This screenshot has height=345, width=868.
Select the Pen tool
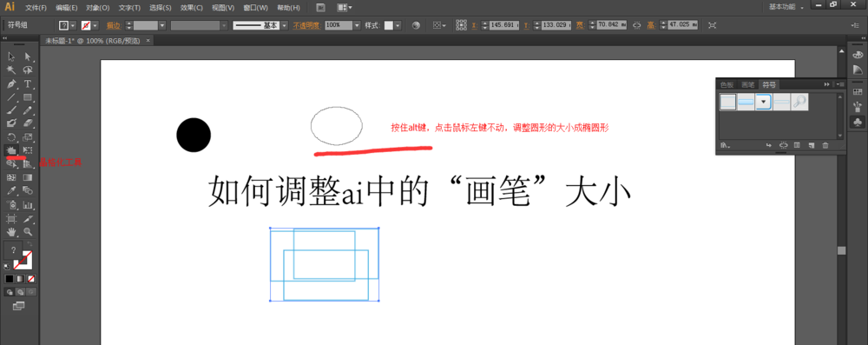pos(11,83)
